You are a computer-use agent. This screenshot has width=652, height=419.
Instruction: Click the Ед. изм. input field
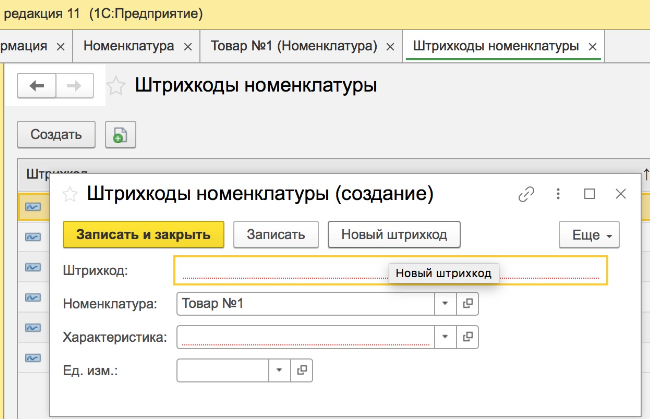click(x=222, y=370)
